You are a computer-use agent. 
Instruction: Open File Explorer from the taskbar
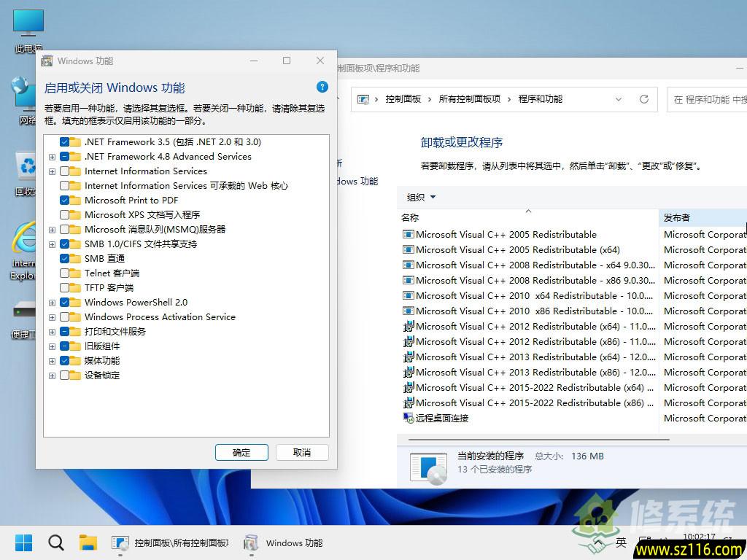[x=89, y=542]
